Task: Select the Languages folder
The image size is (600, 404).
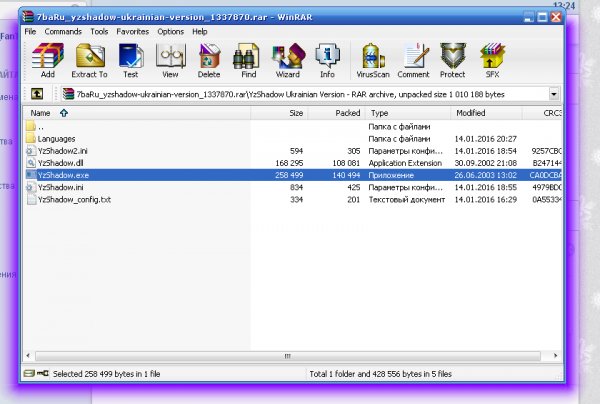Action: [293, 138]
